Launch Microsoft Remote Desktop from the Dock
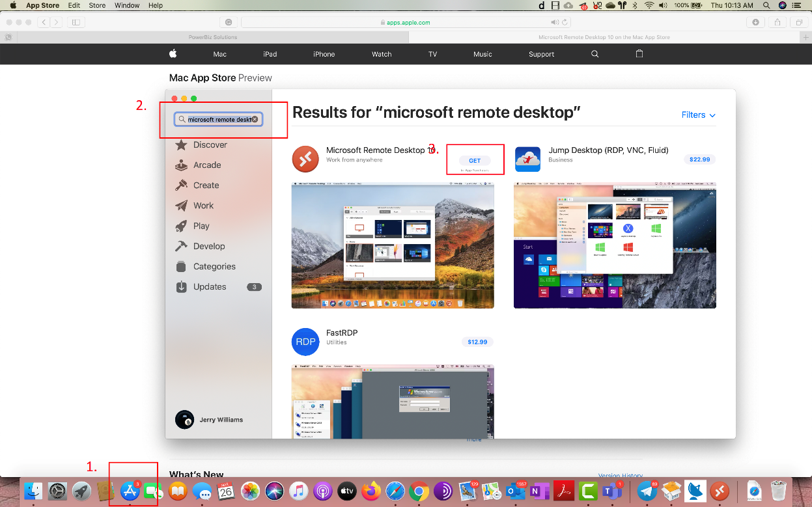 pyautogui.click(x=720, y=491)
